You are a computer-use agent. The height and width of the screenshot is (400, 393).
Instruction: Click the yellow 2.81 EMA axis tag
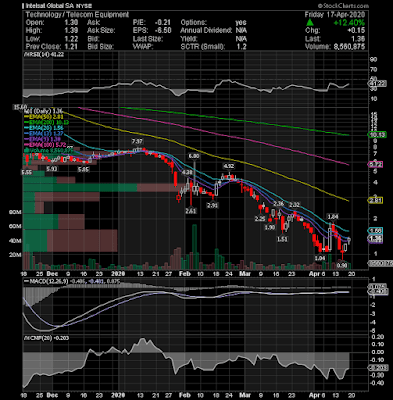[x=375, y=200]
